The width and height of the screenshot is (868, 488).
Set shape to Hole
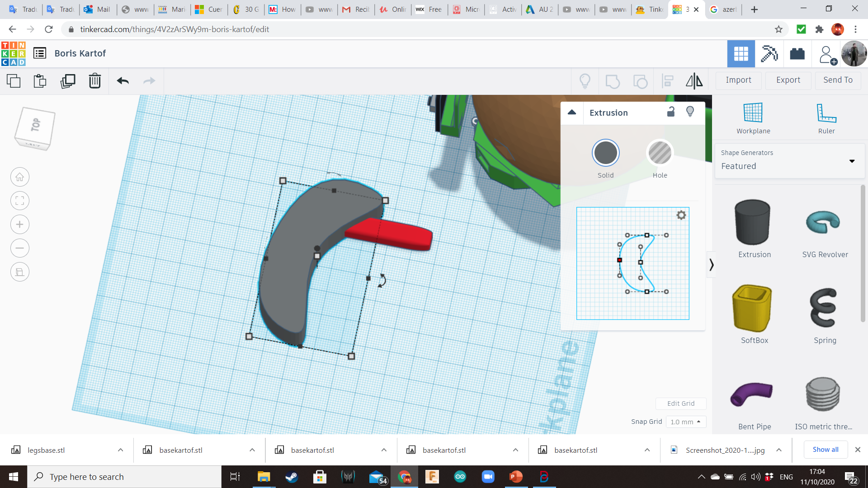click(x=660, y=153)
